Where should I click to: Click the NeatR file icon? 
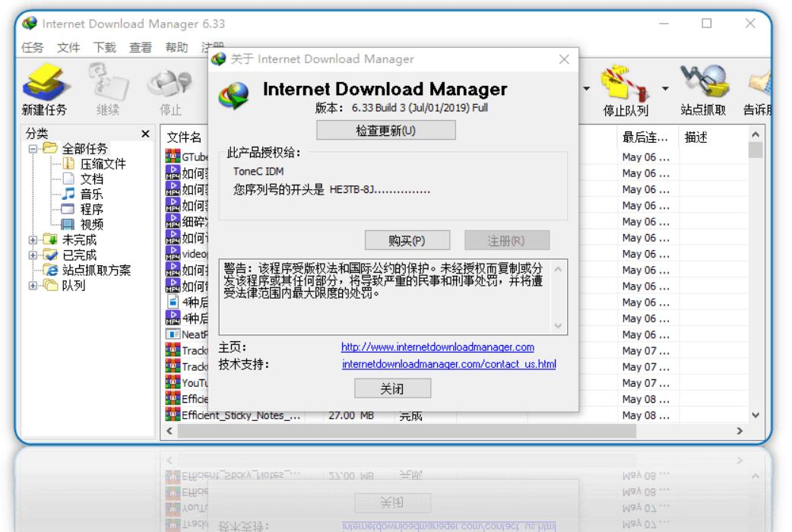[173, 334]
